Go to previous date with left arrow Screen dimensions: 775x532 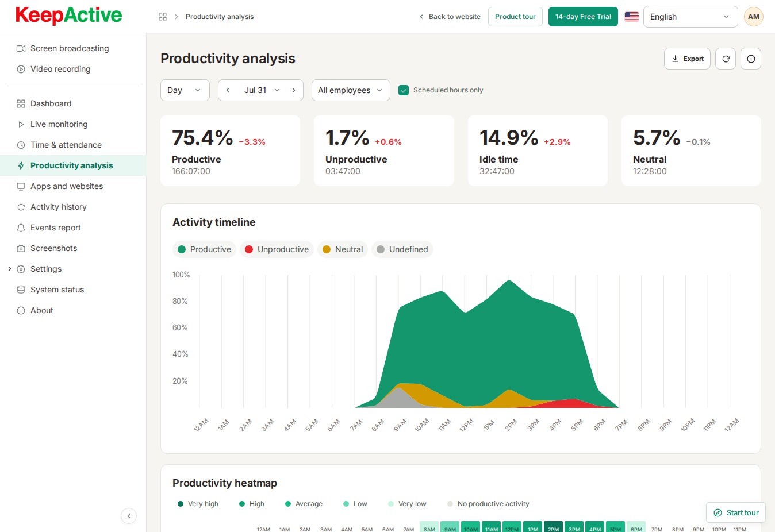coord(228,90)
